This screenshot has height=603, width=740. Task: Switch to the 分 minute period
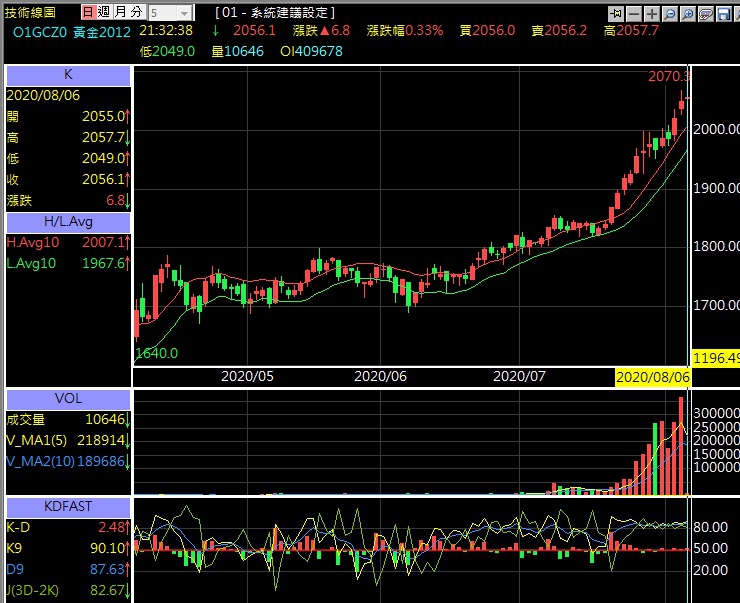point(137,12)
